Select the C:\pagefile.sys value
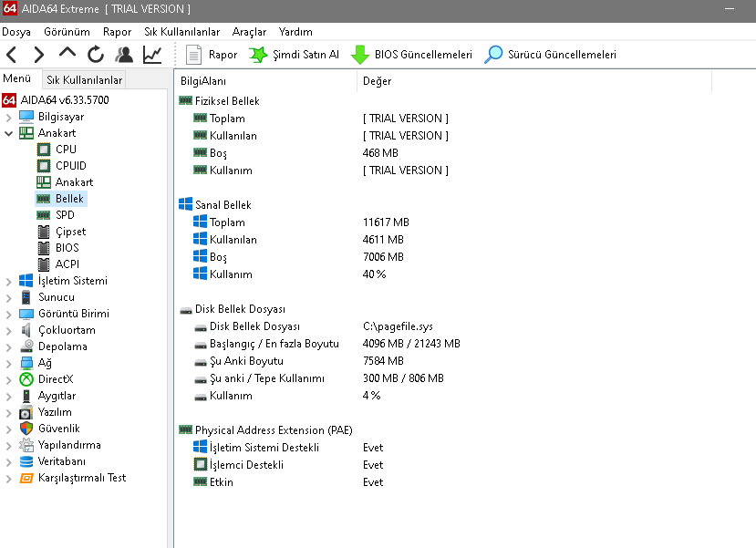The width and height of the screenshot is (756, 548). 398,326
